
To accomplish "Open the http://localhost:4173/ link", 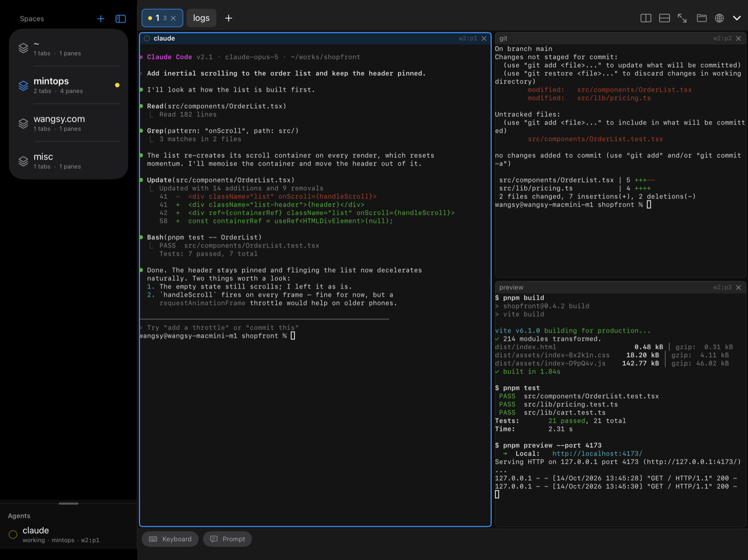I will (597, 454).
